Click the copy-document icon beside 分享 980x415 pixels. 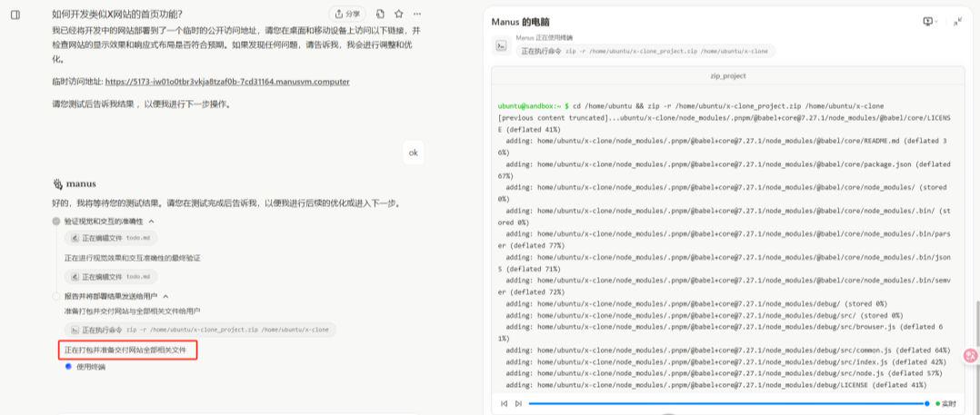coord(380,14)
